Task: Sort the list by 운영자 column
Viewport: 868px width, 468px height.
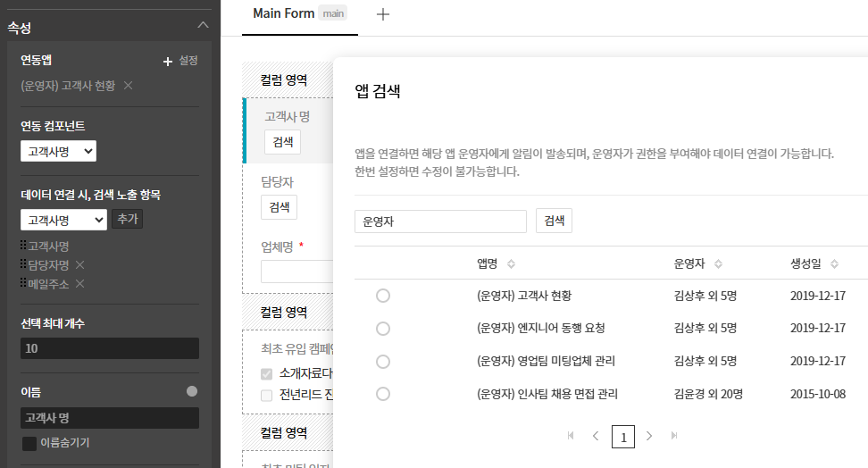Action: [x=718, y=264]
